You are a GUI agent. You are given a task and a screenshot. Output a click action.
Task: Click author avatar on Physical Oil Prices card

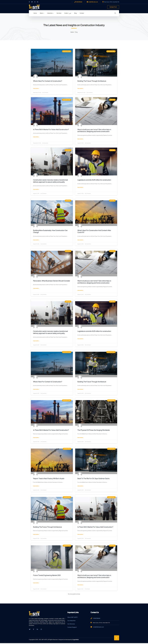click(x=80, y=426)
